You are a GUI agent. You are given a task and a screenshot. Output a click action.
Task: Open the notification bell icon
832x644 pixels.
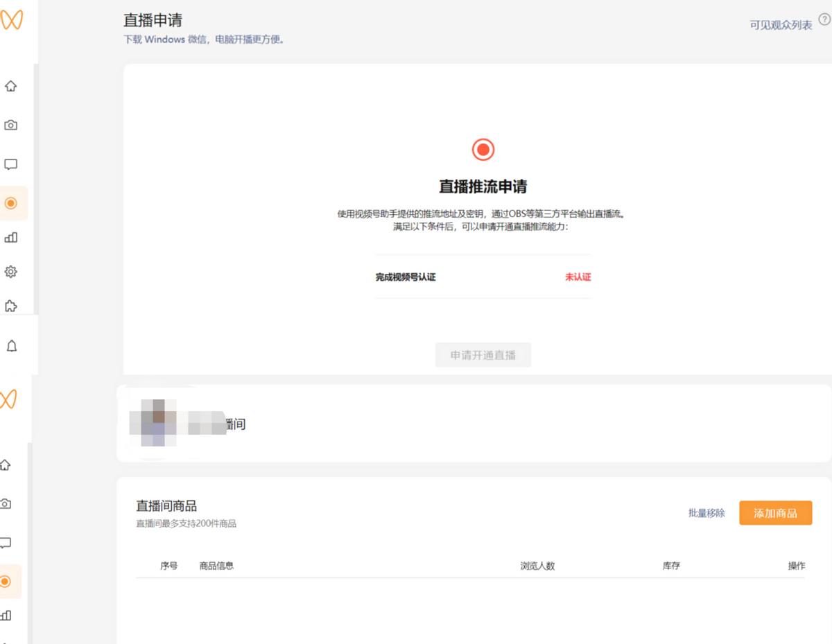pyautogui.click(x=10, y=345)
